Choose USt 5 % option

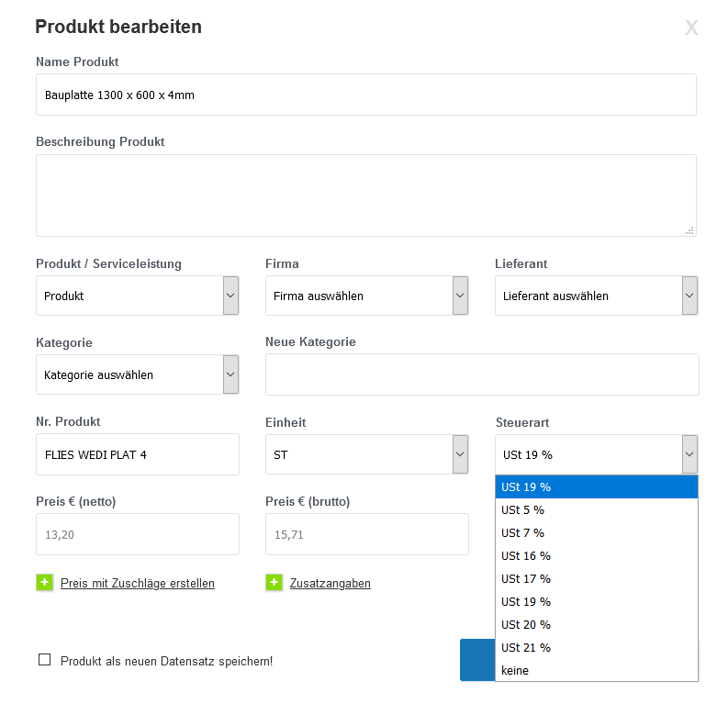597,510
